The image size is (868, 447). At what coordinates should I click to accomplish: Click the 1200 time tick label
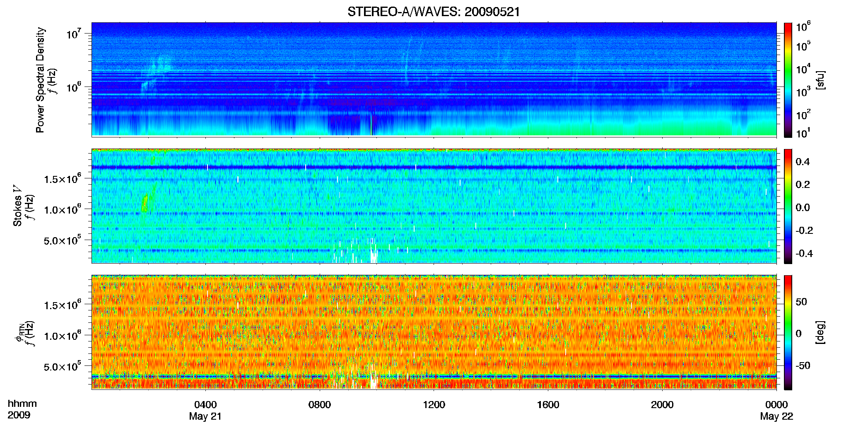(434, 405)
